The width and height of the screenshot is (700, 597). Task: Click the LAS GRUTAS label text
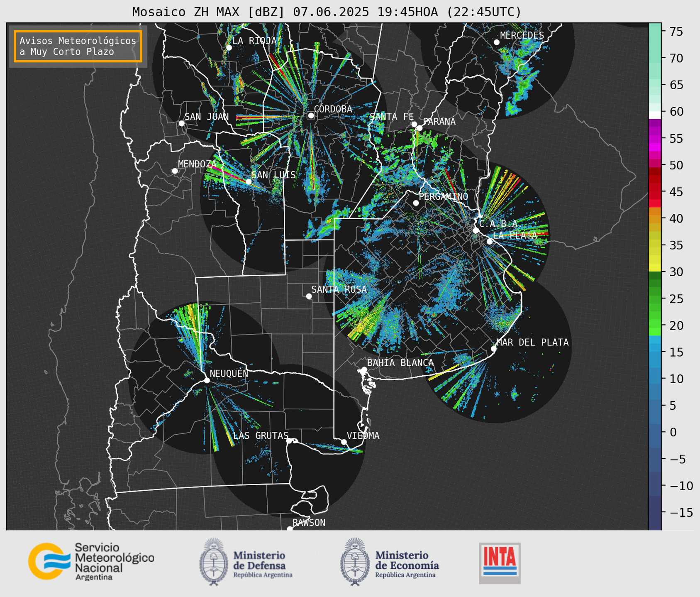click(x=261, y=436)
